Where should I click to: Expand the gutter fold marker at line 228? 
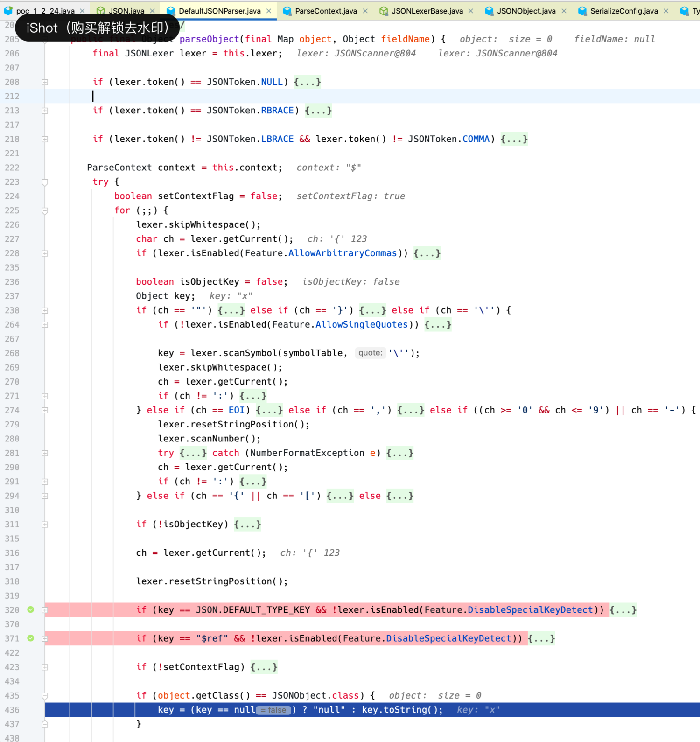pos(45,253)
